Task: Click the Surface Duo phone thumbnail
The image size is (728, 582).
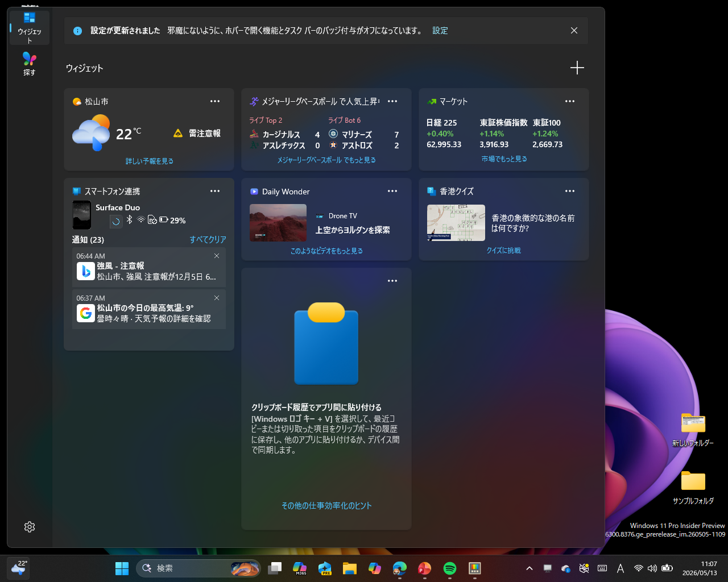Action: [x=82, y=215]
